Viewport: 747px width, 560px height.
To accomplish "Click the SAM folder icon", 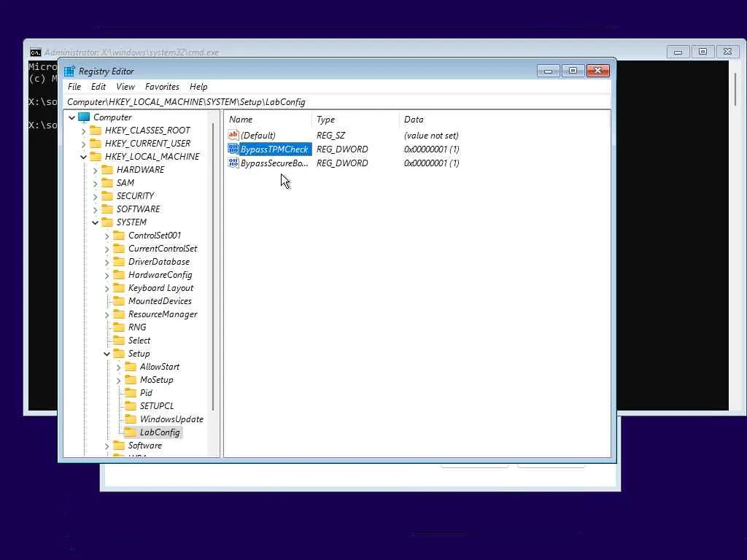I will tap(108, 183).
